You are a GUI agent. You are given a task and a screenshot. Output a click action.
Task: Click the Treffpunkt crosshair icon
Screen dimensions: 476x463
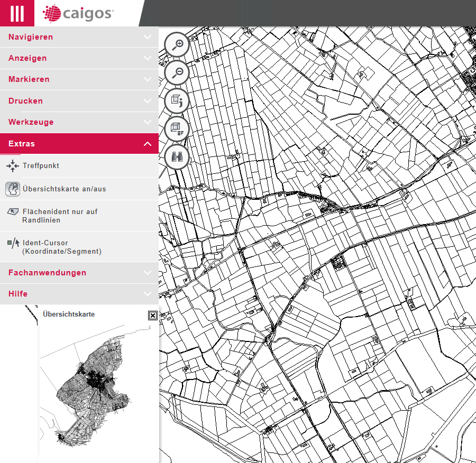tap(13, 166)
